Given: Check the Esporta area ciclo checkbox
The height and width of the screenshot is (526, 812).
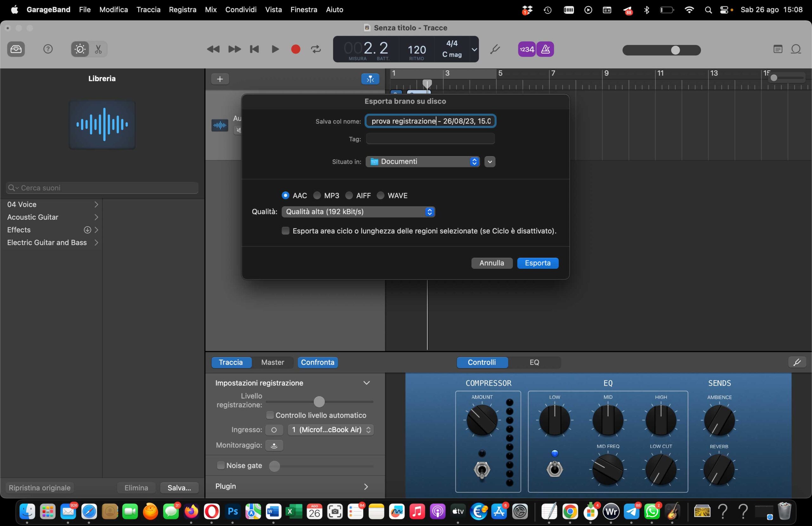Looking at the screenshot, I should (x=285, y=231).
